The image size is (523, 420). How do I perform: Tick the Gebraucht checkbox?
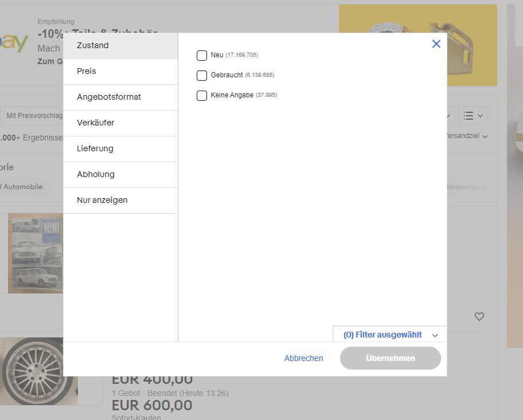[x=202, y=76]
